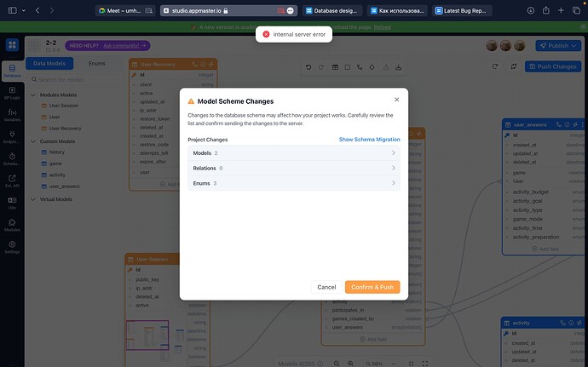Click the refresh icon near Push Changes

pos(495,66)
